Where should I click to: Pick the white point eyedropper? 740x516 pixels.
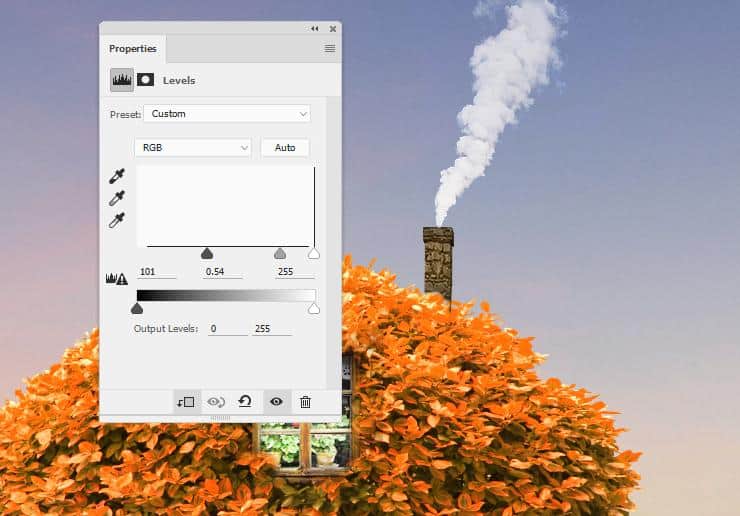(x=117, y=220)
